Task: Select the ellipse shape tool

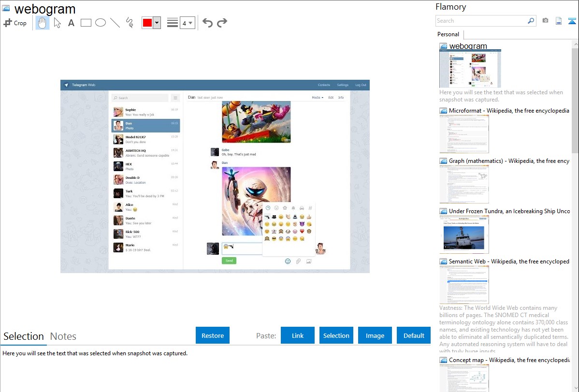Action: click(101, 23)
